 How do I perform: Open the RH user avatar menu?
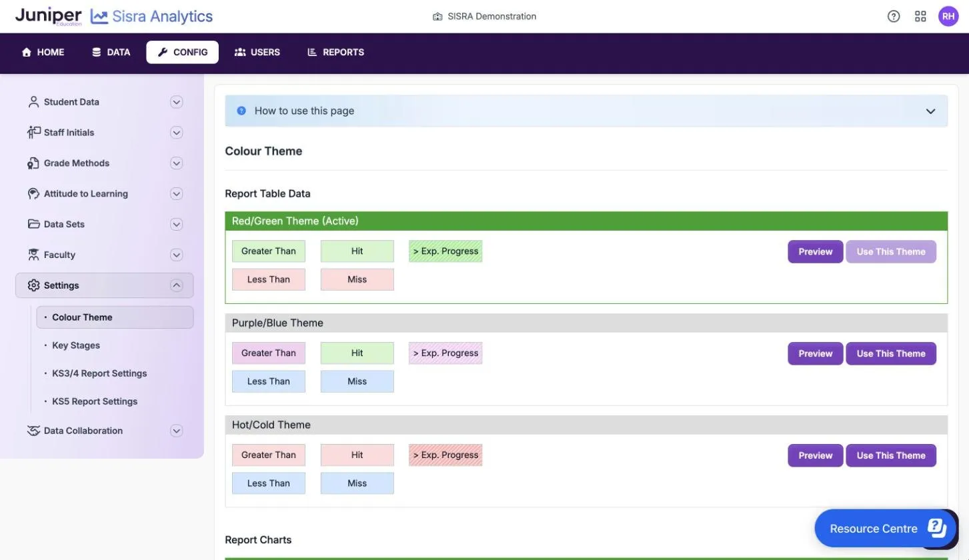(948, 17)
